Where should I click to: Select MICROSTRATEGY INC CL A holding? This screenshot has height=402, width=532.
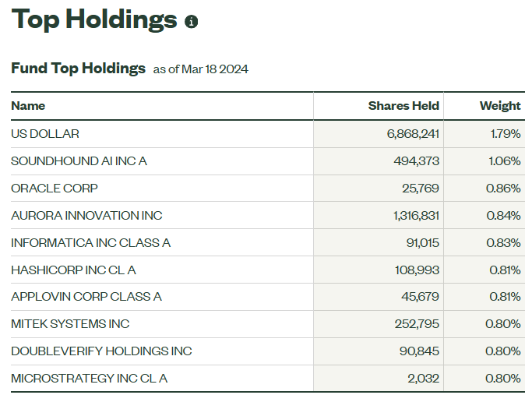(x=89, y=379)
